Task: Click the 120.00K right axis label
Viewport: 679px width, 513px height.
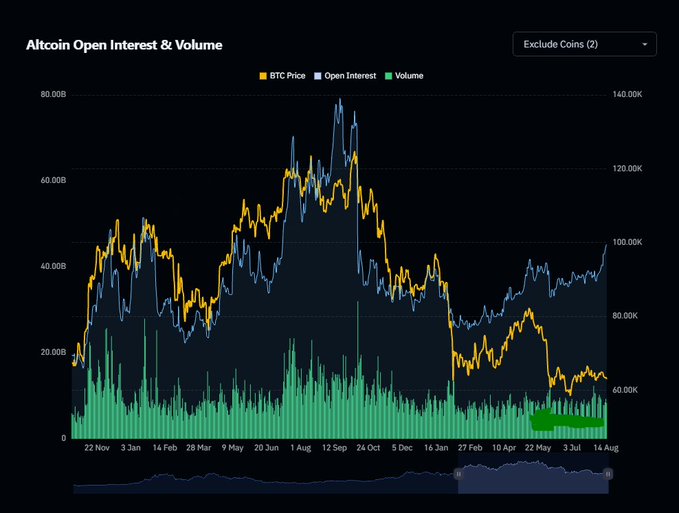Action: click(627, 168)
